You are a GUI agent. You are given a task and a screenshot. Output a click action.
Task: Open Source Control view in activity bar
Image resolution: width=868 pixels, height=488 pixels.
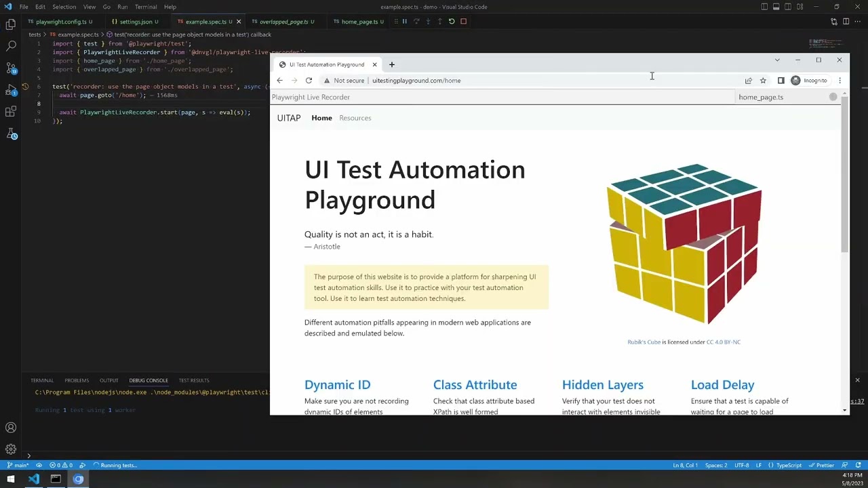[11, 68]
